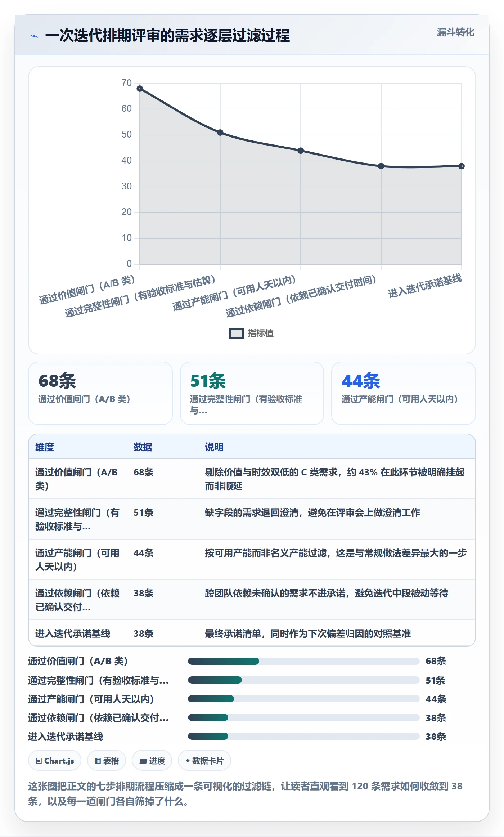The image size is (504, 837).
Task: Click the 51条 progress bar
Action: coord(304,680)
